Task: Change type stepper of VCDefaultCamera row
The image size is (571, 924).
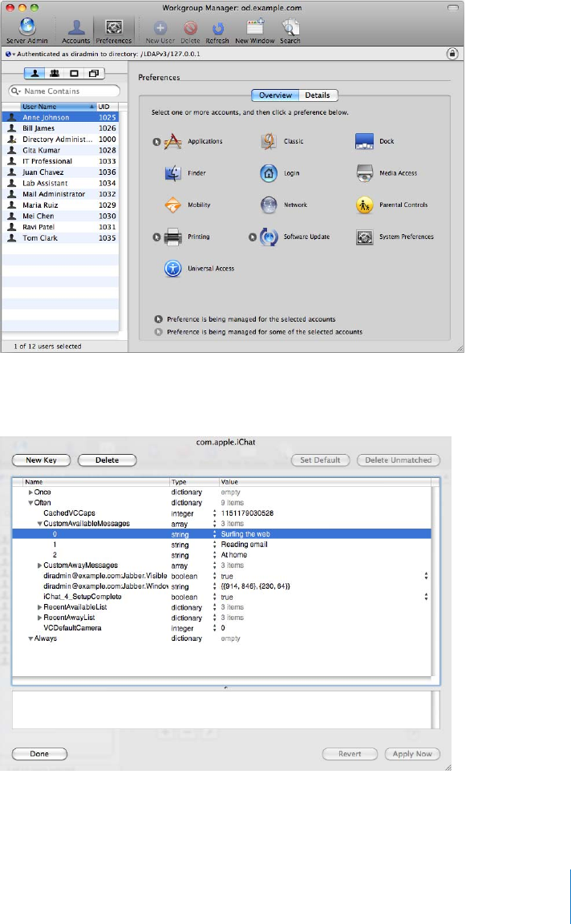Action: 214,628
